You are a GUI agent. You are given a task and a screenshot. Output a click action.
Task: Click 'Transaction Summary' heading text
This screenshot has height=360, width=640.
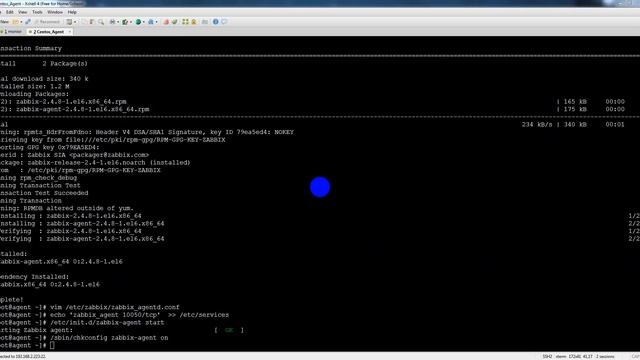point(31,48)
